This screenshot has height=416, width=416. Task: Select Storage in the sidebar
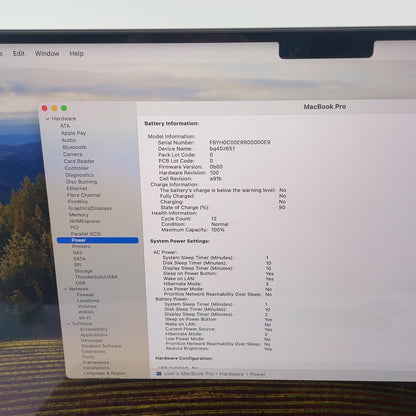point(83,271)
